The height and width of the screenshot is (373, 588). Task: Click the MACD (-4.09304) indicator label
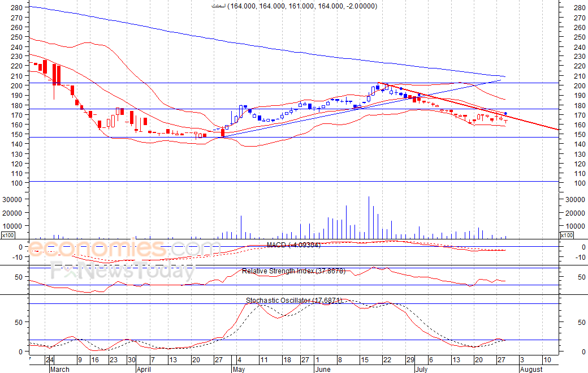pyautogui.click(x=293, y=245)
